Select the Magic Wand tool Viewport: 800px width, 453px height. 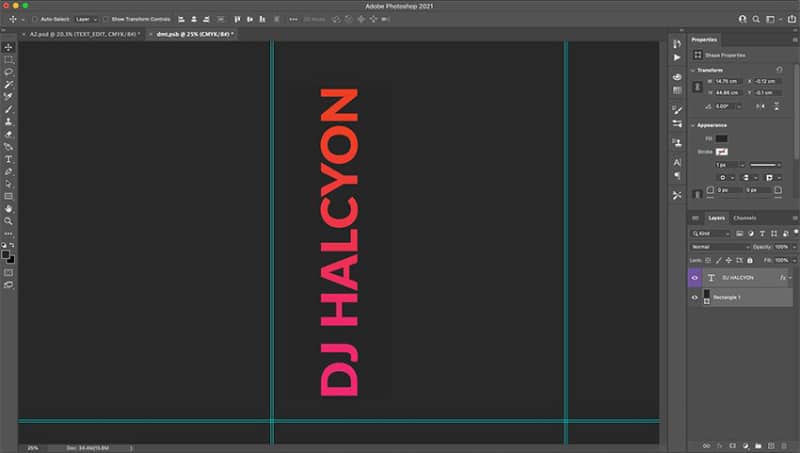point(9,84)
